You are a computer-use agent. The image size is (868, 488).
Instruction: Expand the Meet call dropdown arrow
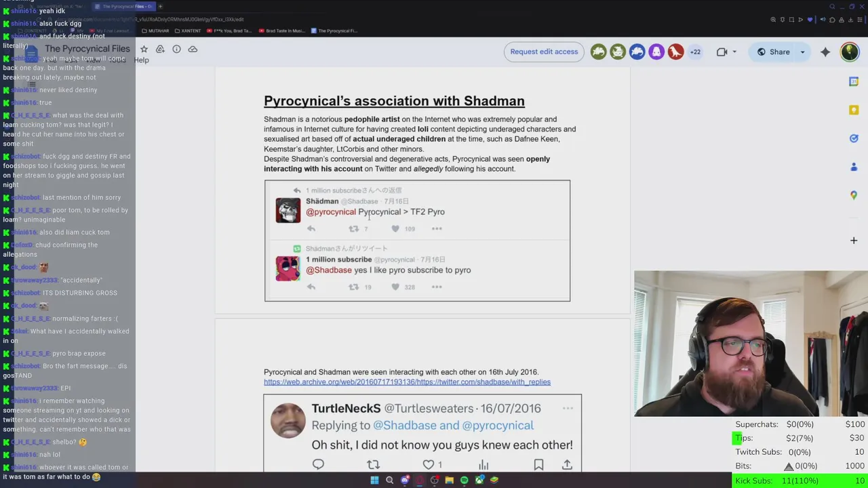pyautogui.click(x=734, y=52)
